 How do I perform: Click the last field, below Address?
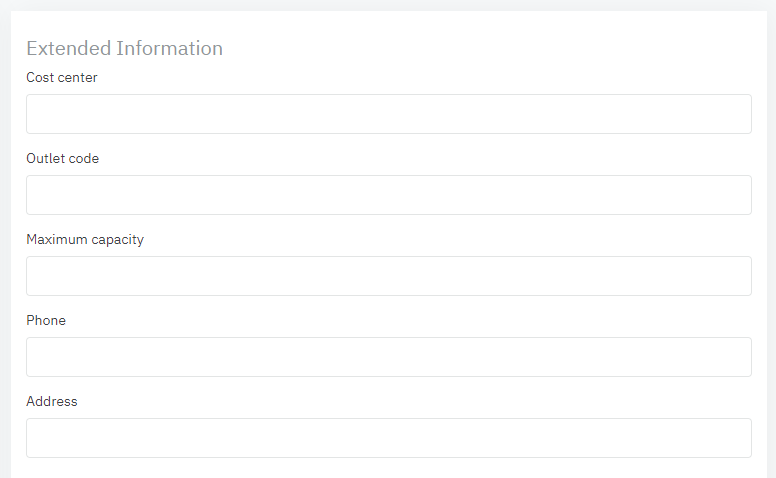click(388, 438)
